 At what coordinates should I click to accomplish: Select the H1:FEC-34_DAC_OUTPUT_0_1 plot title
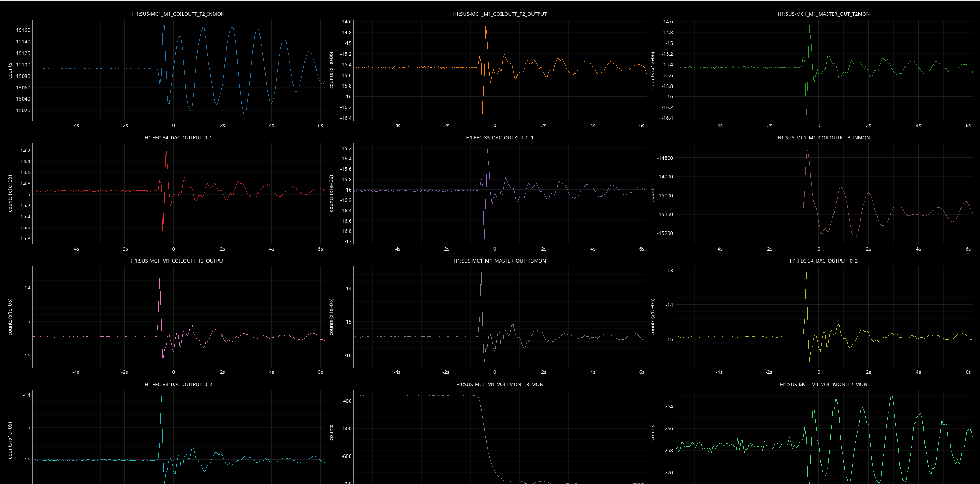pos(178,138)
